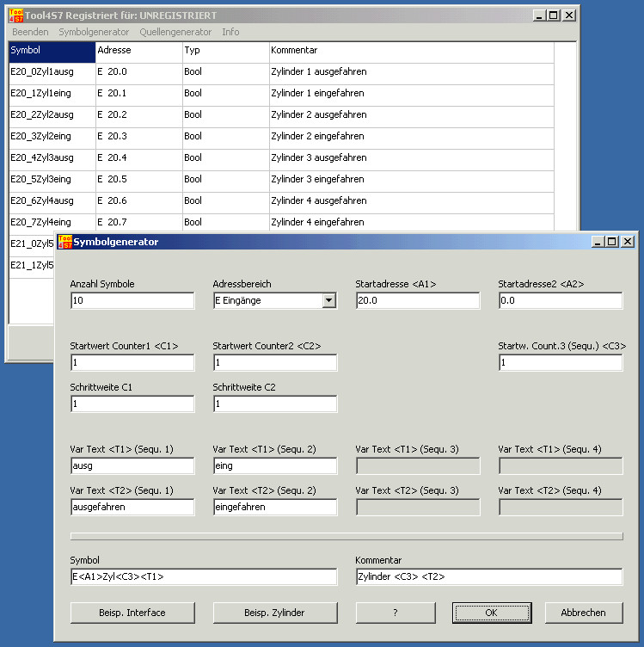Click the progress bar above Symbol field
Viewport: 644px width, 647px height.
(346, 536)
